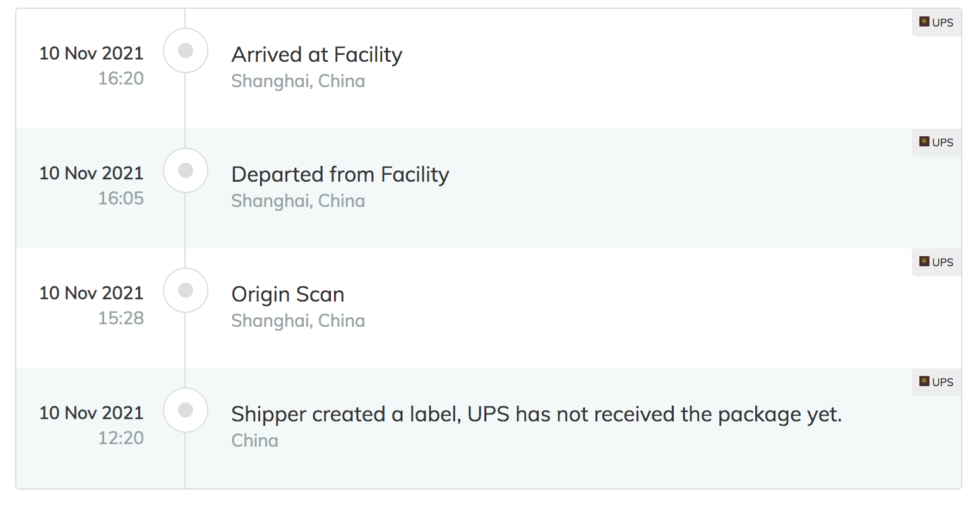Click Shanghai, China under Origin Scan
The height and width of the screenshot is (511, 980).
click(298, 321)
